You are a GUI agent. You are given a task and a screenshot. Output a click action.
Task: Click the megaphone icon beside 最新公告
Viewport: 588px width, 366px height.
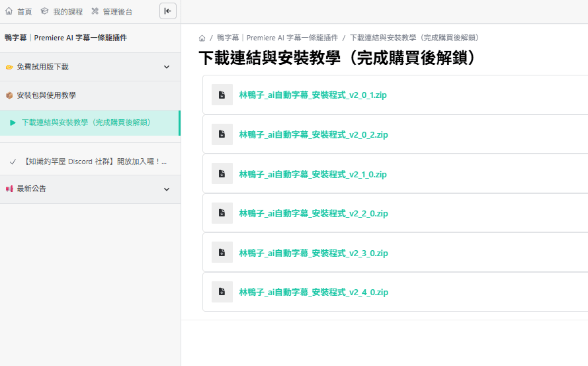(x=9, y=189)
